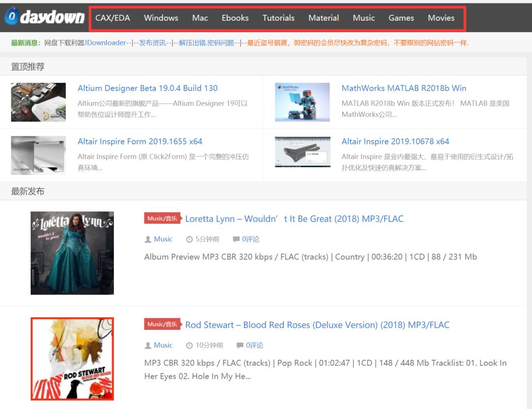Image resolution: width=532 pixels, height=409 pixels.
Task: Click the MATLAB robot reading thumbnail
Action: (302, 102)
